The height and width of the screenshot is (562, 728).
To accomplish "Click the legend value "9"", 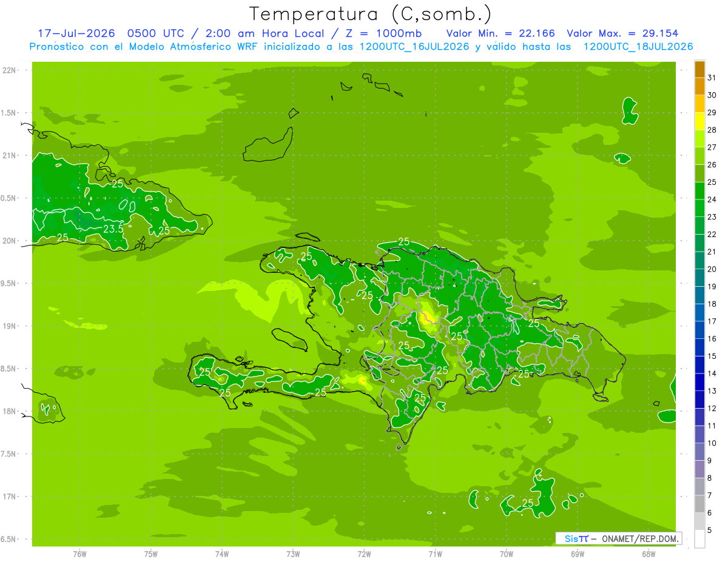I will (x=710, y=461).
